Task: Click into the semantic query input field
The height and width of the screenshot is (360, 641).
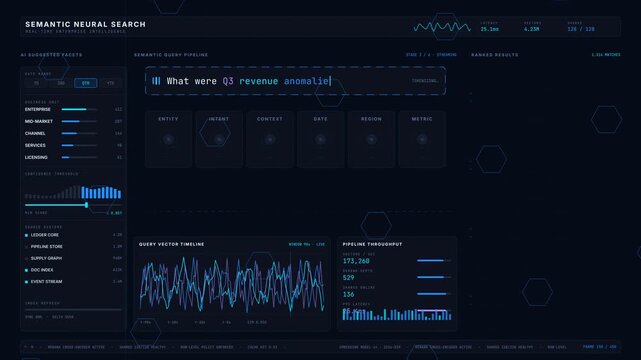Action: click(x=295, y=81)
